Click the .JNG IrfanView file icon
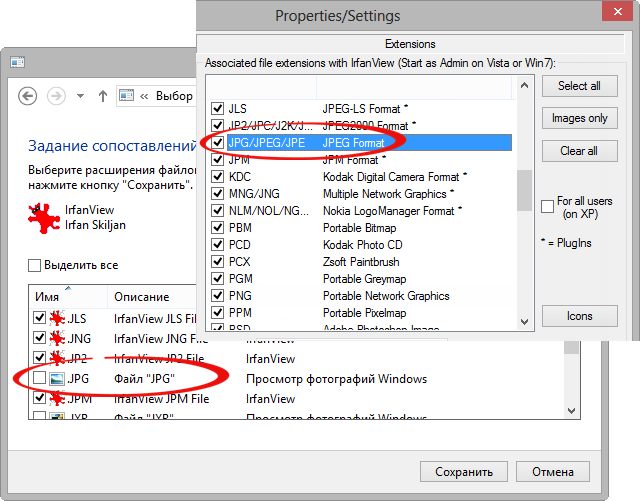Image resolution: width=640 pixels, height=501 pixels. click(57, 338)
